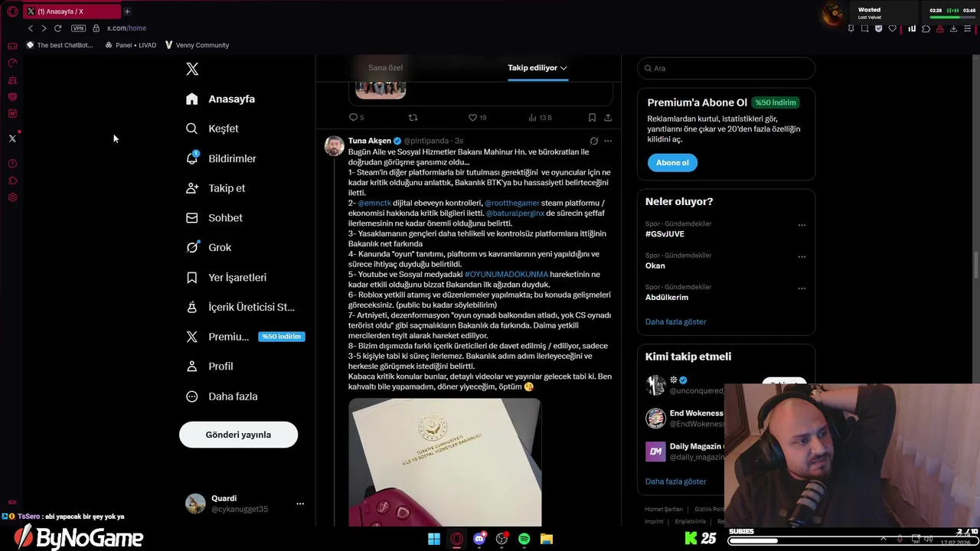Image resolution: width=980 pixels, height=551 pixels.
Task: Open Anasayfa home page
Action: point(220,99)
